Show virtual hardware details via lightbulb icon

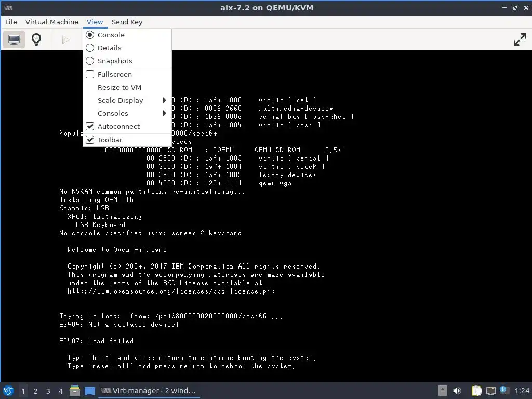[x=36, y=39]
